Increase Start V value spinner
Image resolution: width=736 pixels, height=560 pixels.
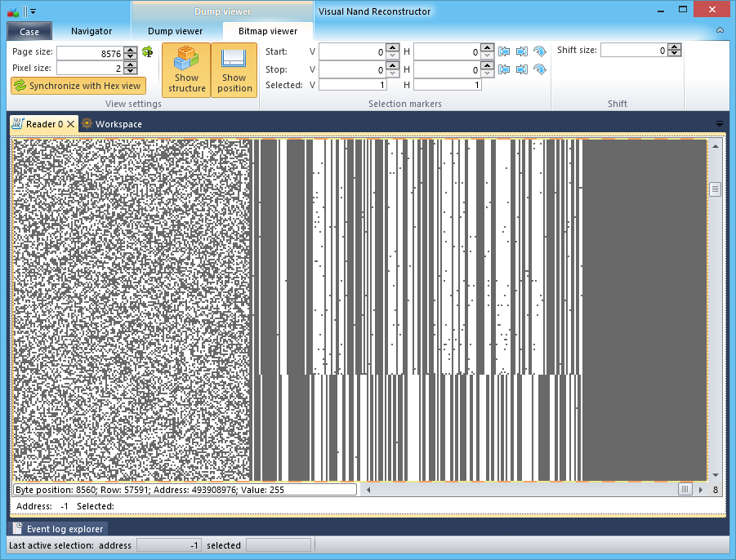(393, 48)
